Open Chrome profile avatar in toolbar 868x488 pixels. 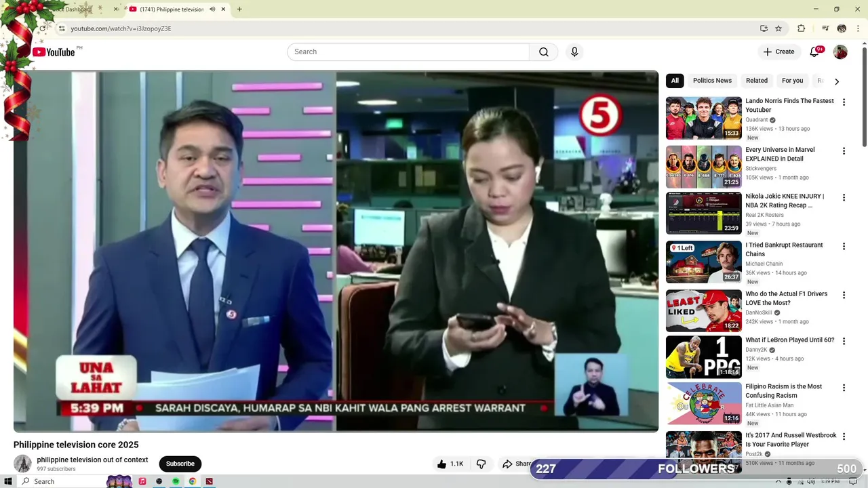[842, 28]
